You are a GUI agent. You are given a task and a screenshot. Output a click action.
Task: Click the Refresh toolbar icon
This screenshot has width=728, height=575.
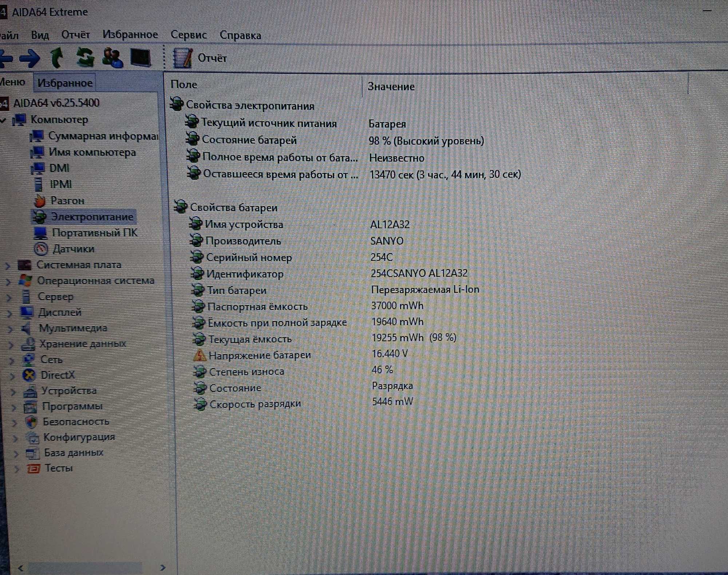[85, 57]
